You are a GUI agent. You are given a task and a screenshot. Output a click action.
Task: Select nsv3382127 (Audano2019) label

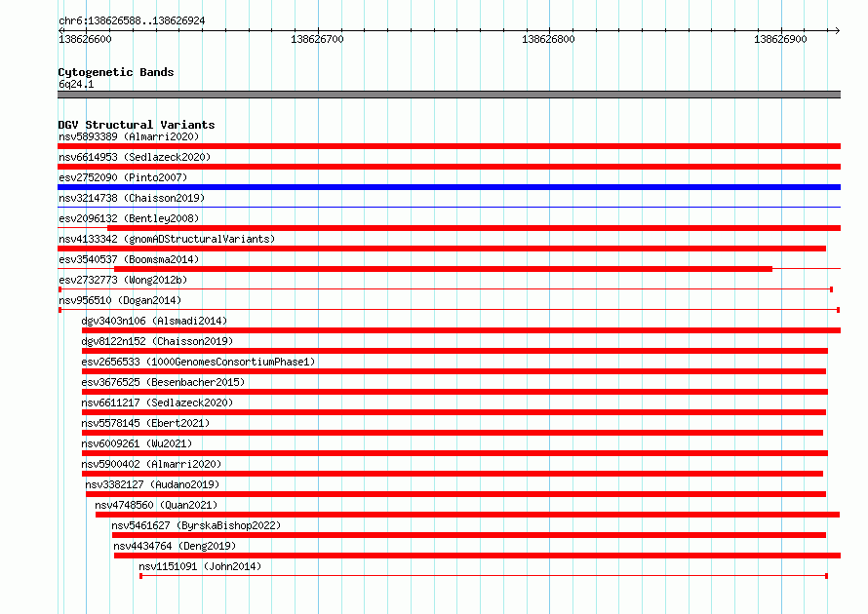[x=152, y=484]
